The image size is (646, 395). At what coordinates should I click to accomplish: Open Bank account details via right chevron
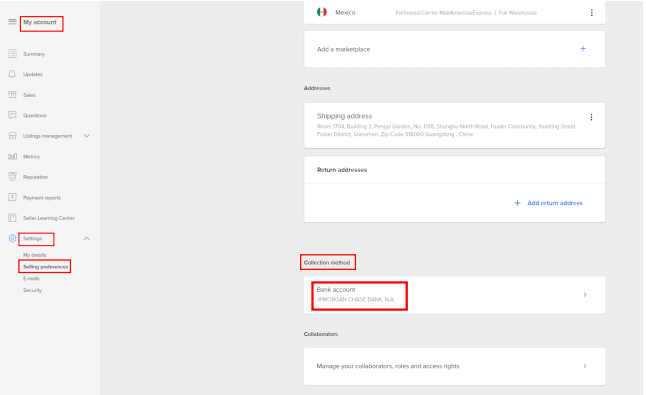[x=585, y=294]
